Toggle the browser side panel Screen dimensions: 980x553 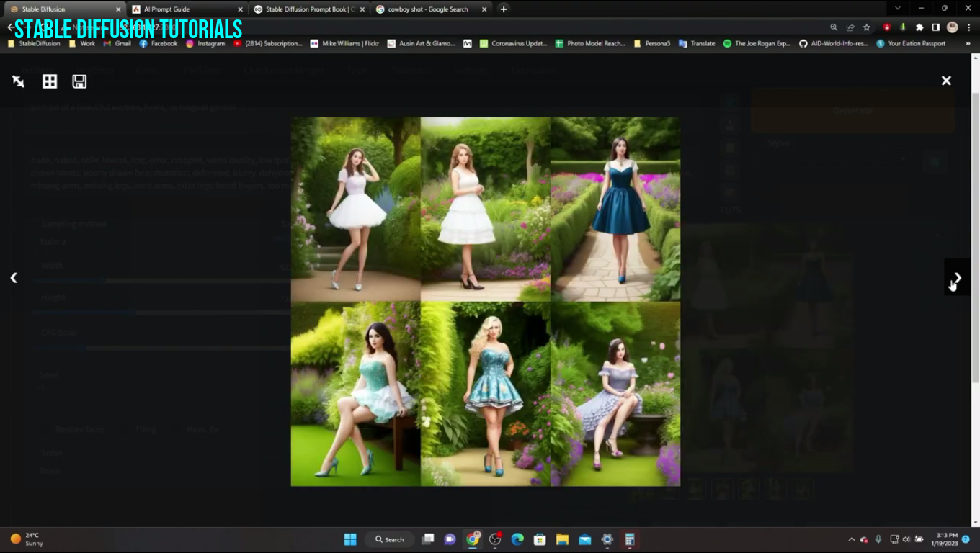935,27
